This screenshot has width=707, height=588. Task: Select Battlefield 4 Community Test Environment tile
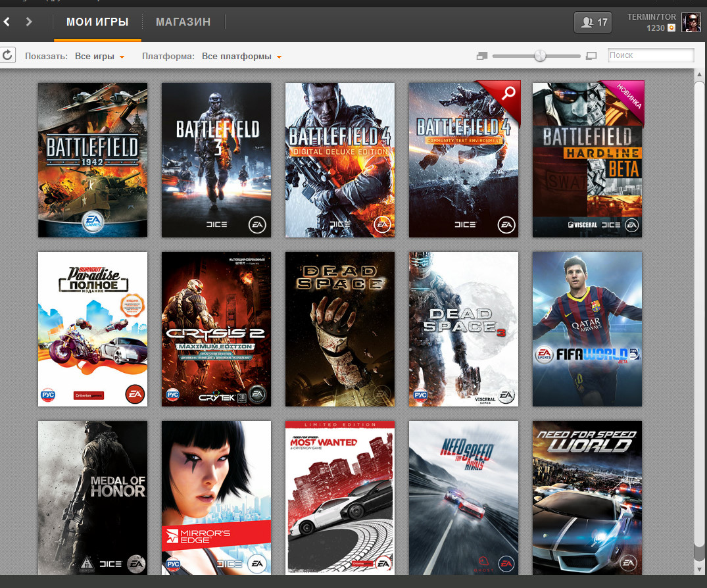pos(464,160)
